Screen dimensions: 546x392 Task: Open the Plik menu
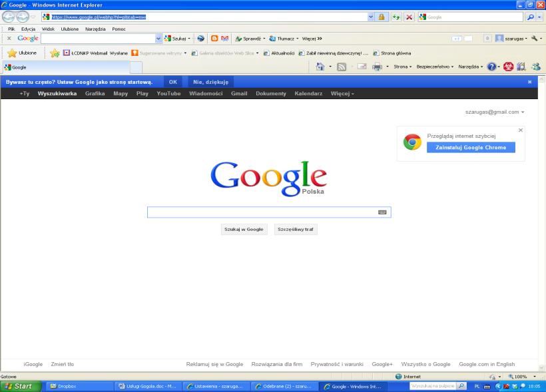coord(11,29)
